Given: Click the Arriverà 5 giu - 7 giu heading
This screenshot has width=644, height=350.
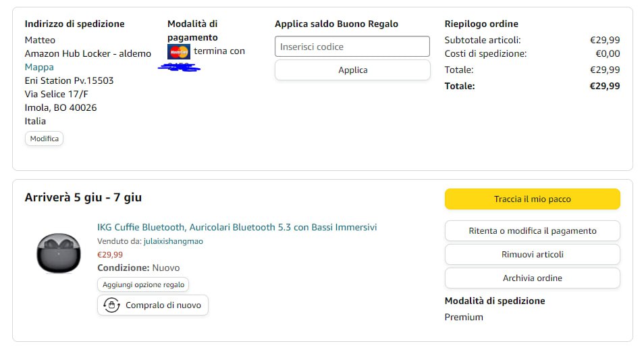Looking at the screenshot, I should tap(83, 197).
